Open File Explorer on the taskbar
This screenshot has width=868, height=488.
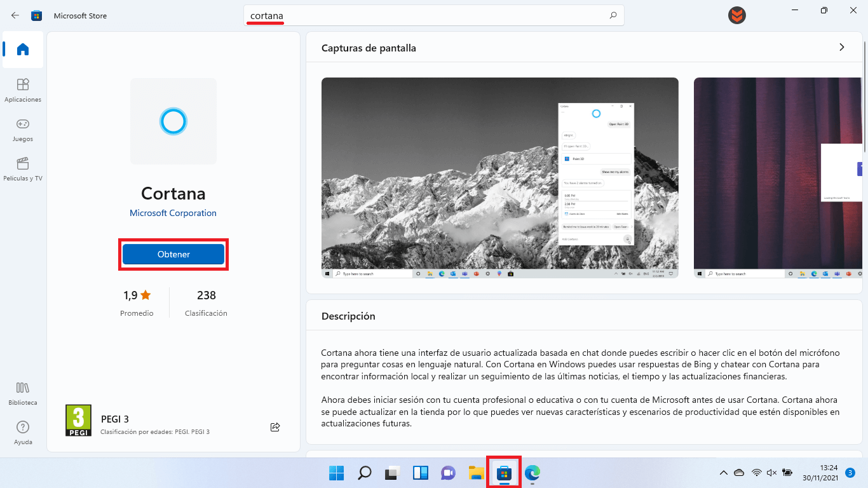[x=477, y=473]
